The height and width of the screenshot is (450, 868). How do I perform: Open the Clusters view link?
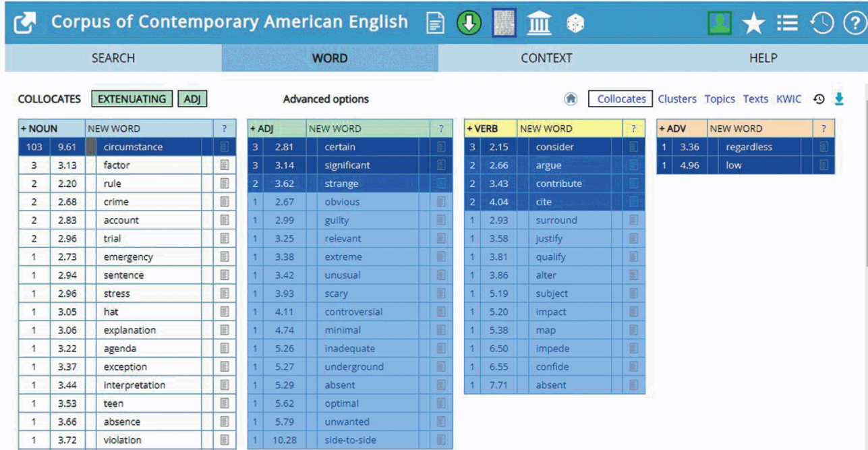(677, 99)
